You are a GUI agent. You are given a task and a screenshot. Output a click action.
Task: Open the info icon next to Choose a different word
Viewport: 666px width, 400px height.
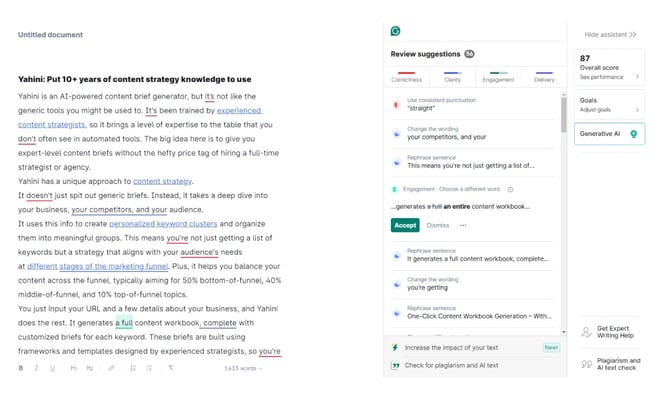pyautogui.click(x=511, y=189)
